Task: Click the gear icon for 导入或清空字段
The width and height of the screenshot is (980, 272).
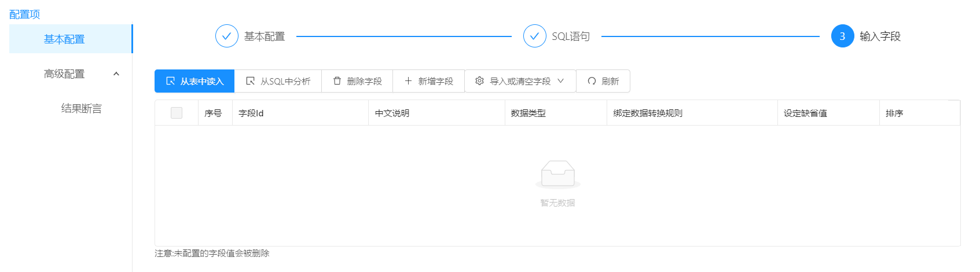Action: coord(479,81)
